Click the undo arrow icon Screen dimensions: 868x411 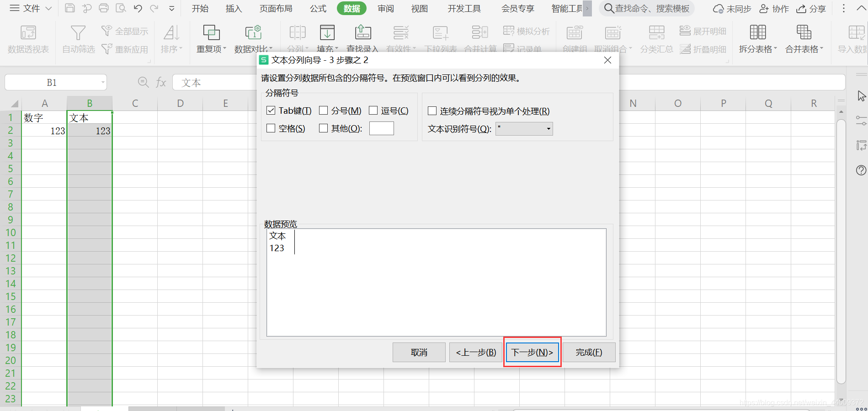(138, 8)
